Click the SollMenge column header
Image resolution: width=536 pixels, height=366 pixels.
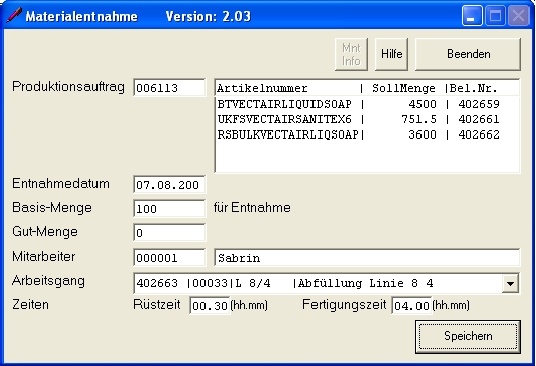pyautogui.click(x=404, y=88)
